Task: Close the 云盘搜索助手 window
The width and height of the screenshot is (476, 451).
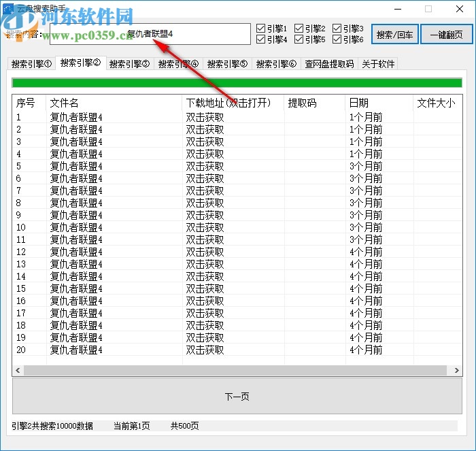Action: click(x=460, y=9)
